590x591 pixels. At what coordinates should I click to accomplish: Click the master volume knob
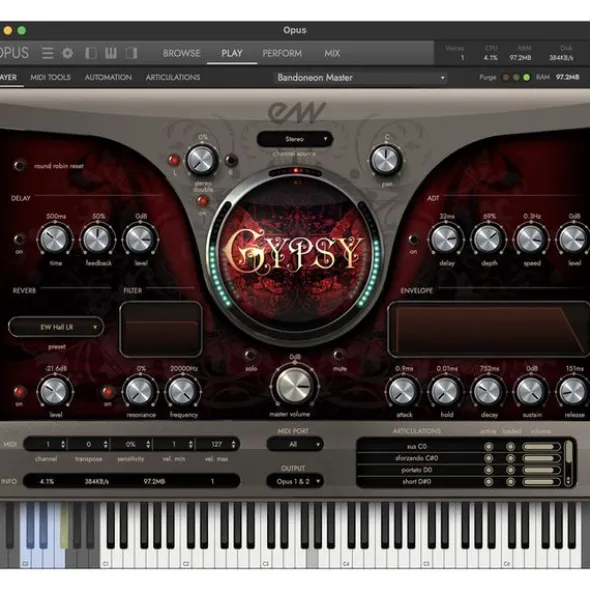(x=294, y=386)
